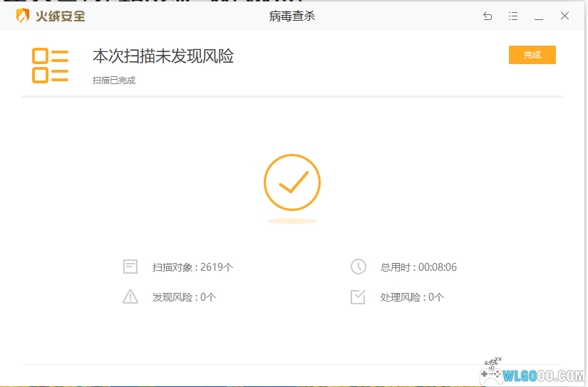Click the 总用时 : 00:08:06 label

pos(418,267)
